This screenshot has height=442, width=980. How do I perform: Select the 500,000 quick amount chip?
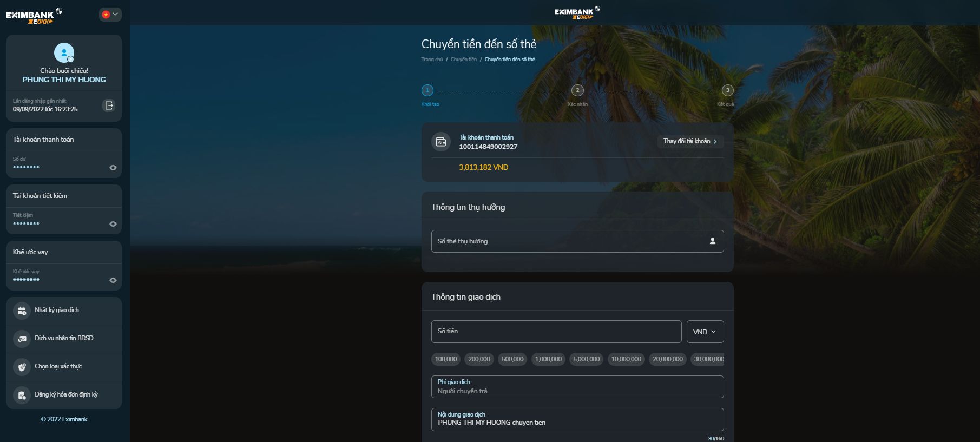pyautogui.click(x=512, y=359)
